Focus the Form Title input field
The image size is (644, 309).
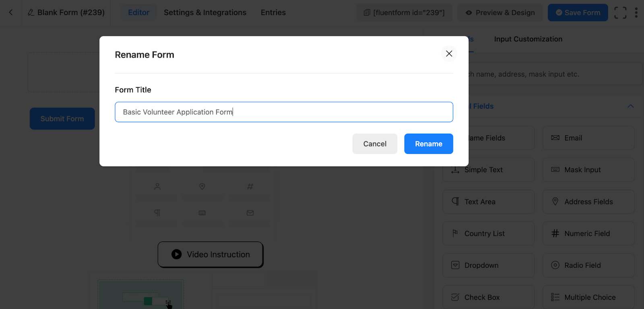click(284, 112)
